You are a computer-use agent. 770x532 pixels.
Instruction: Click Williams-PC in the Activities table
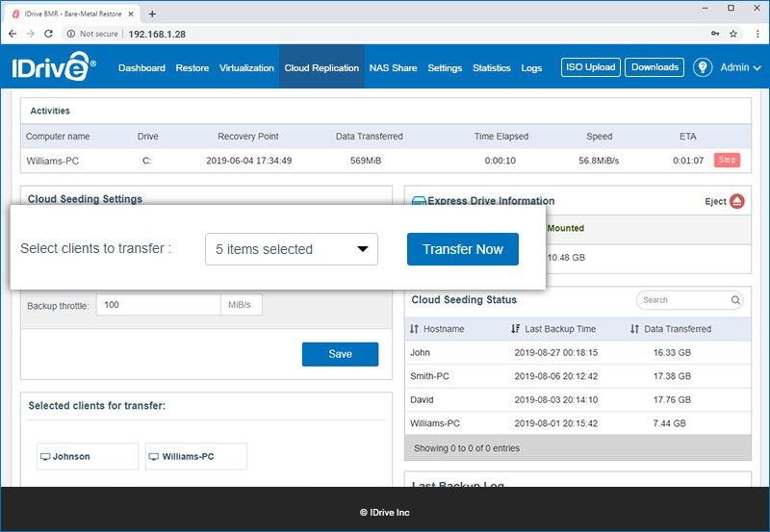[53, 161]
